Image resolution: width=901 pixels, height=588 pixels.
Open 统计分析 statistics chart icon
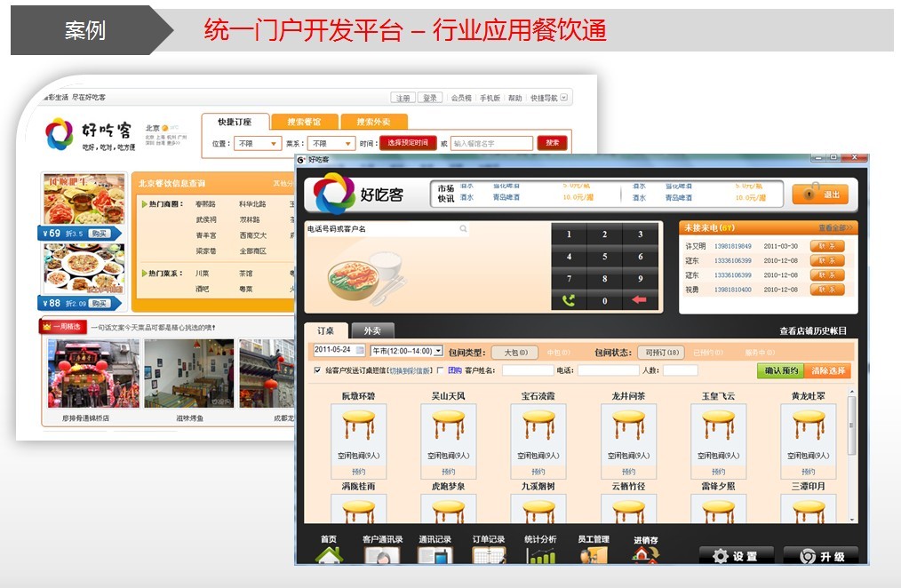coord(541,555)
